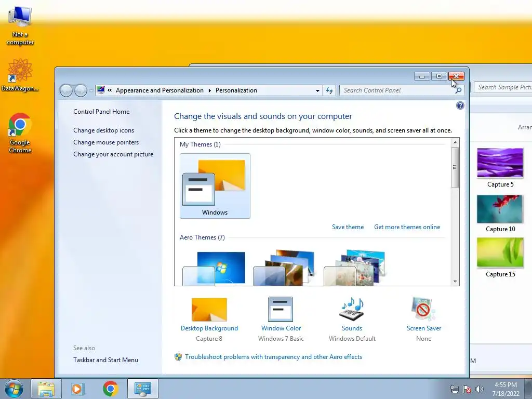Image resolution: width=532 pixels, height=399 pixels.
Task: Select the Characters Aero theme thumbnail
Action: pos(354,268)
